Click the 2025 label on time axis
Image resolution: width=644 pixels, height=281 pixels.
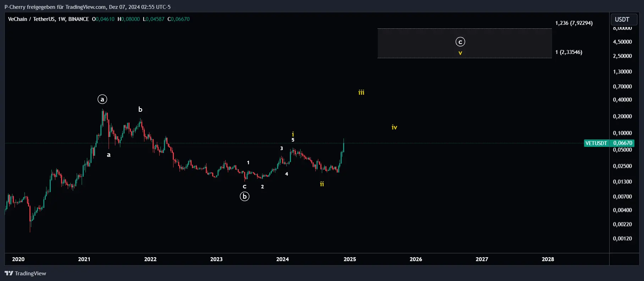tap(350, 259)
